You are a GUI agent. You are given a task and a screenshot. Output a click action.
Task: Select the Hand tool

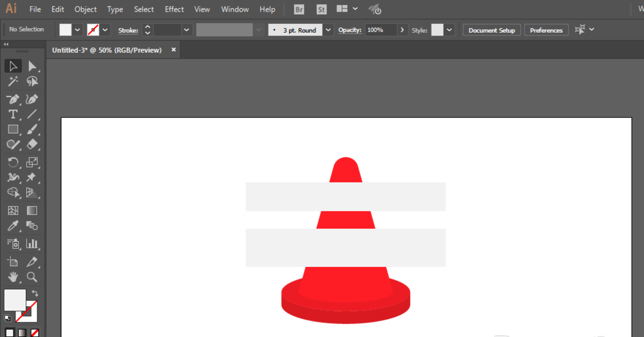(x=13, y=277)
